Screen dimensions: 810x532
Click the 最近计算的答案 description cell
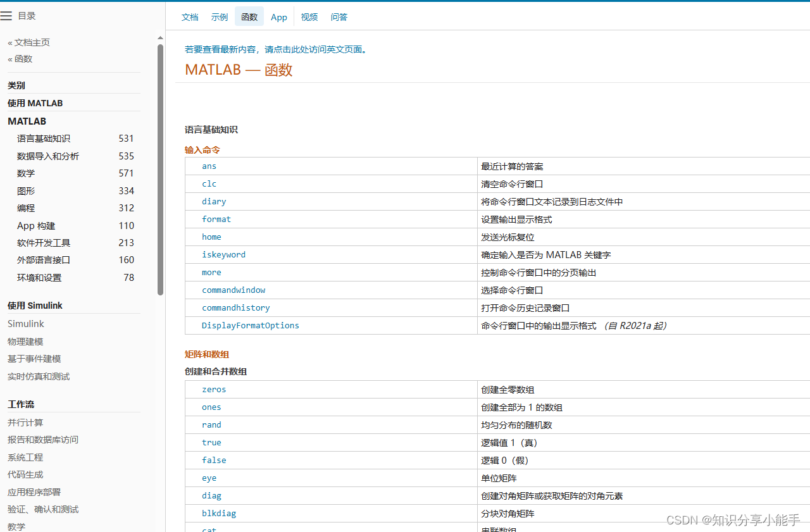point(644,166)
